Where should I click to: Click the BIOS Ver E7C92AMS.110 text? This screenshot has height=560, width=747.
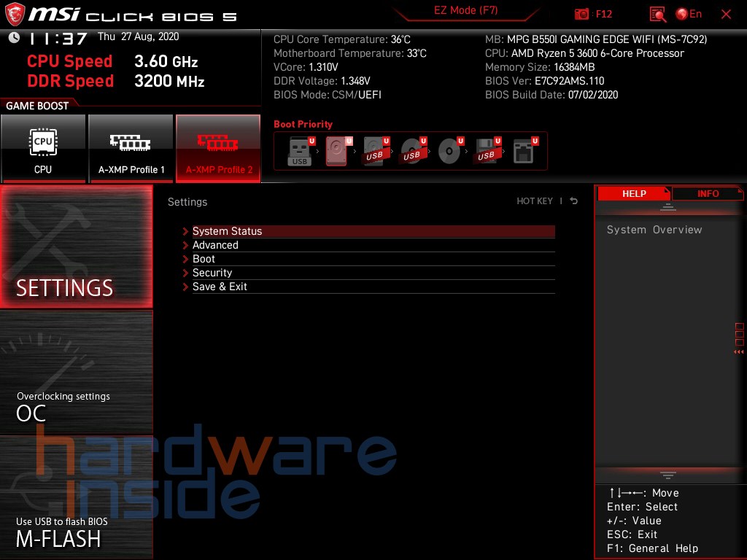pos(544,81)
